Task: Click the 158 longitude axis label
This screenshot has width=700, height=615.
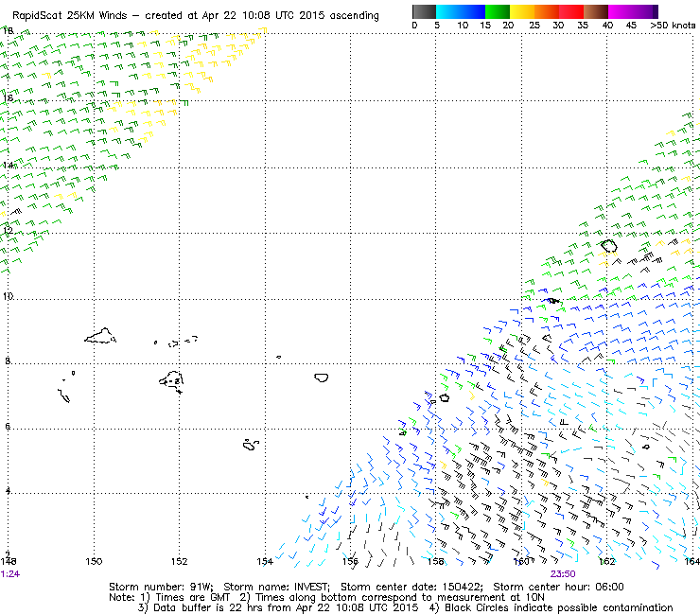Action: [436, 561]
